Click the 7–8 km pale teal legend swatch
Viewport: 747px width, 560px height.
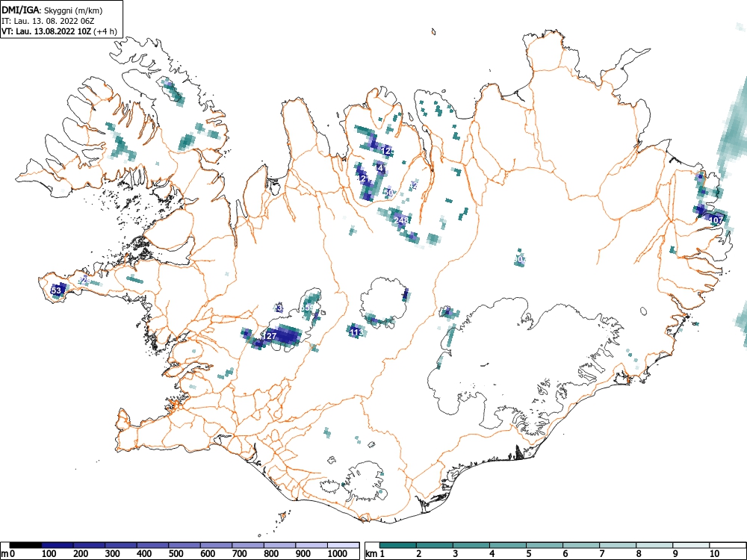click(618, 545)
